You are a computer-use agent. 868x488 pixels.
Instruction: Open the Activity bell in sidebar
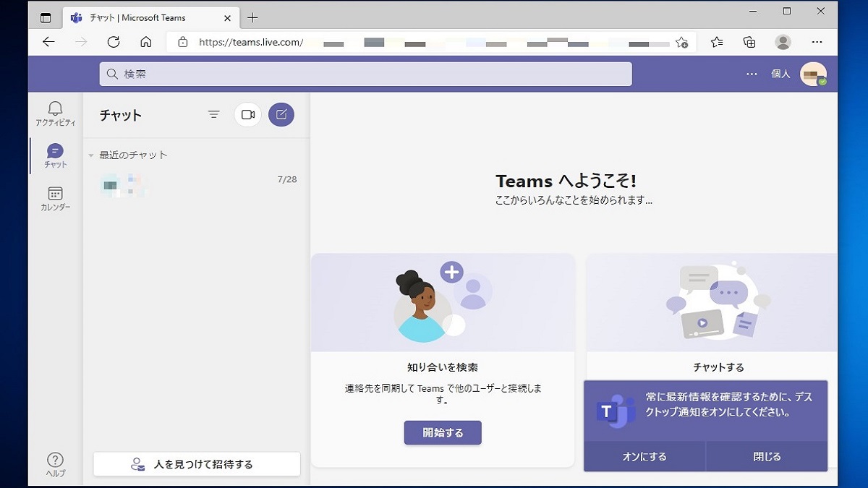(55, 114)
